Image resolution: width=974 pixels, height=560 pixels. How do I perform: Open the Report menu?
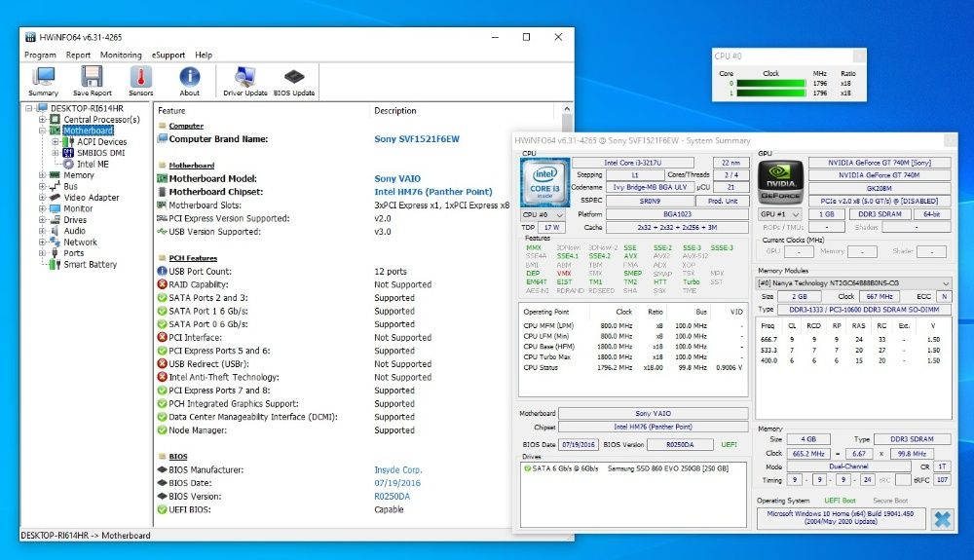(x=78, y=56)
